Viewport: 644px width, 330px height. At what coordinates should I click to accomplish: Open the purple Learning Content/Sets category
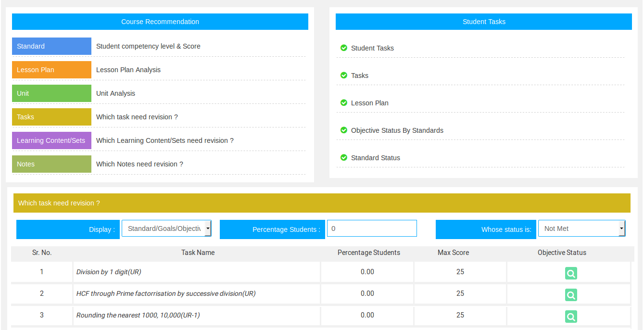(51, 140)
